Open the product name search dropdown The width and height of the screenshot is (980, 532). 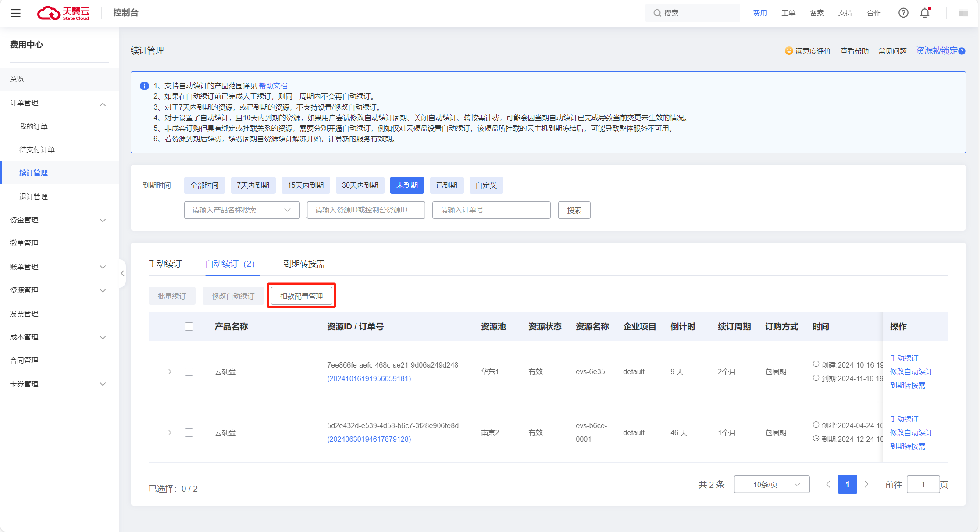[242, 210]
